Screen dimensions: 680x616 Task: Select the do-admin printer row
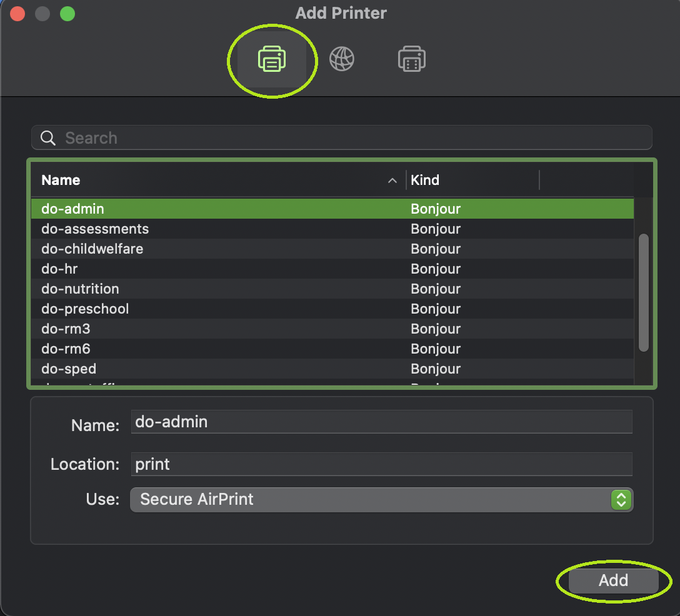point(332,209)
